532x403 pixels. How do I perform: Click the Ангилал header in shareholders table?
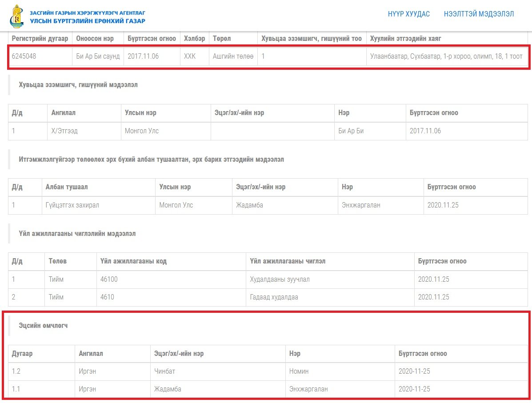click(64, 113)
